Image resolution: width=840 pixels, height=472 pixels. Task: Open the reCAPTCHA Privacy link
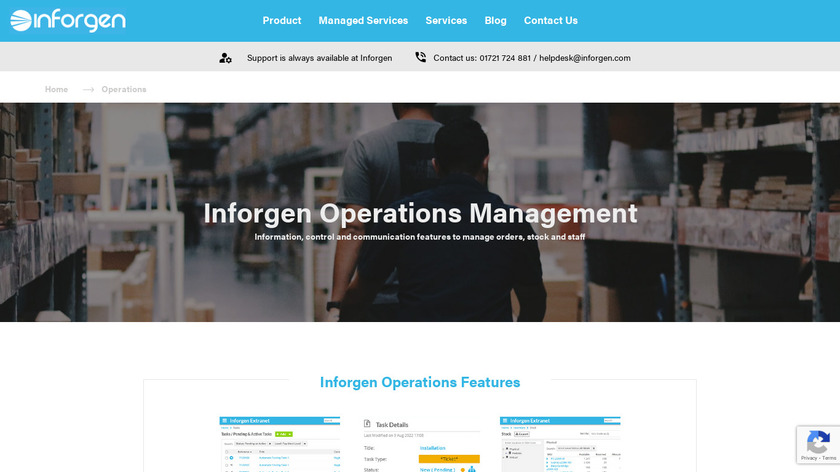point(809,458)
